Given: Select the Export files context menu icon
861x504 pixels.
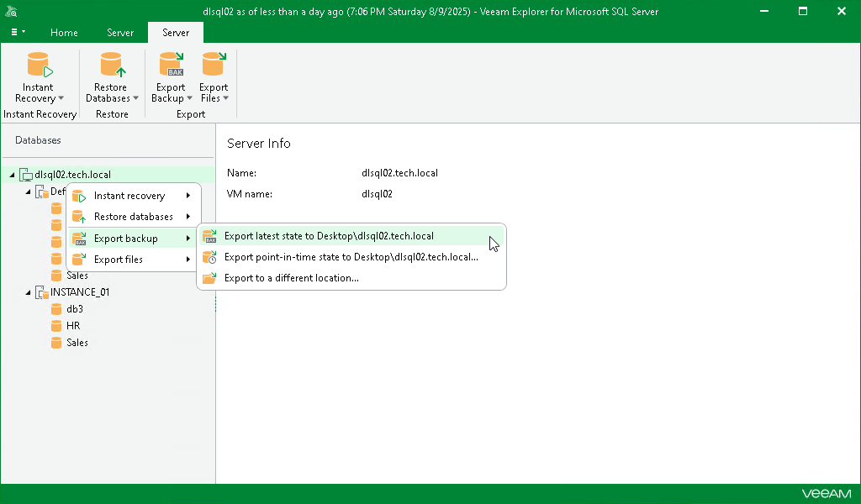Looking at the screenshot, I should 79,259.
